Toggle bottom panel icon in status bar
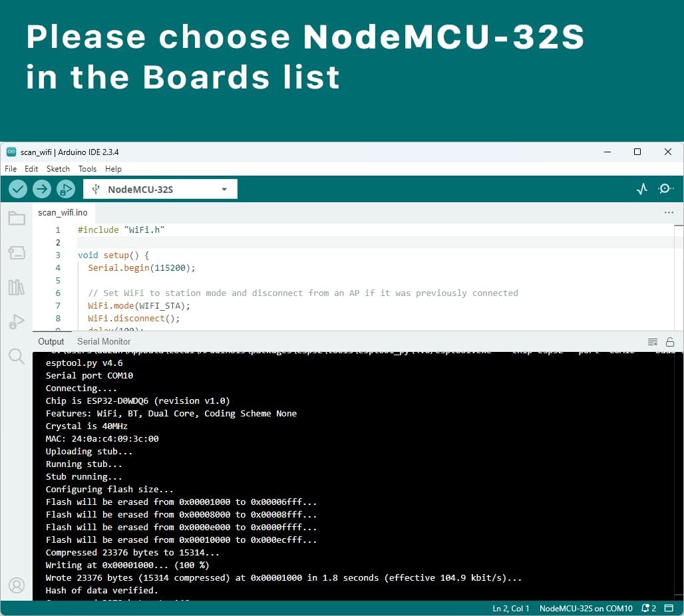 (x=669, y=608)
